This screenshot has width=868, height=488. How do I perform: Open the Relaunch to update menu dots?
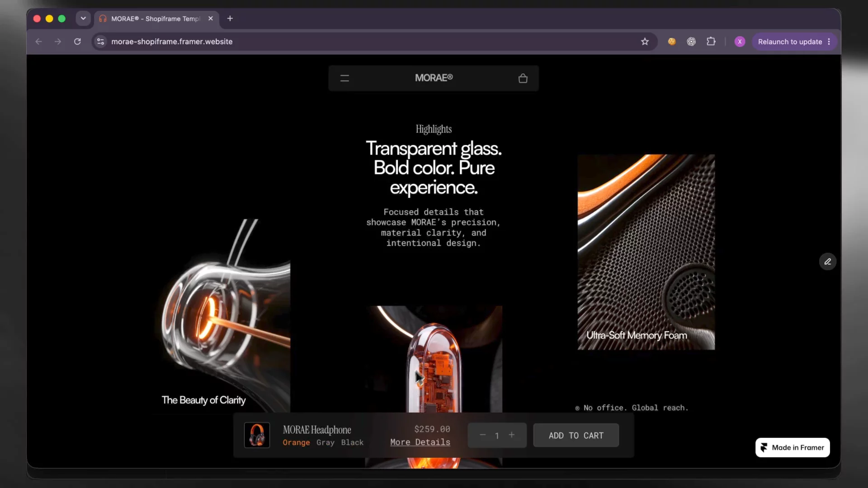coord(829,42)
